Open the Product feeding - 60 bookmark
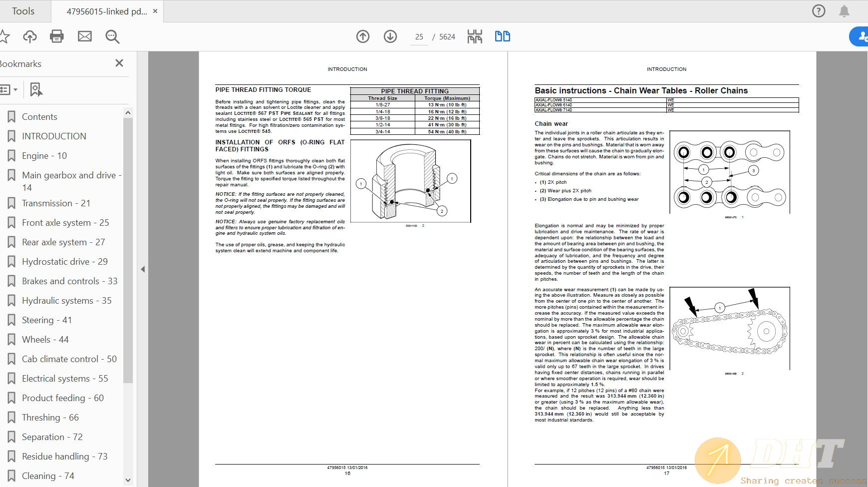 tap(63, 398)
